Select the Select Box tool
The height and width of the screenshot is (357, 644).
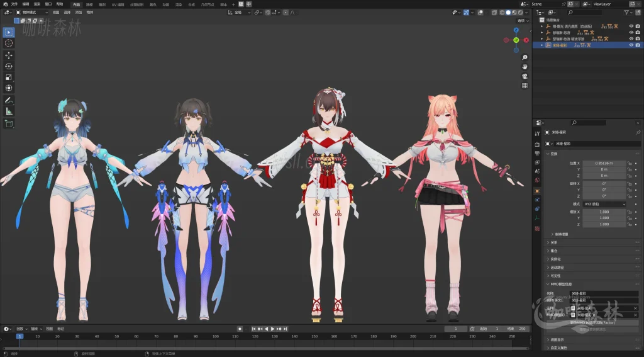(x=9, y=32)
